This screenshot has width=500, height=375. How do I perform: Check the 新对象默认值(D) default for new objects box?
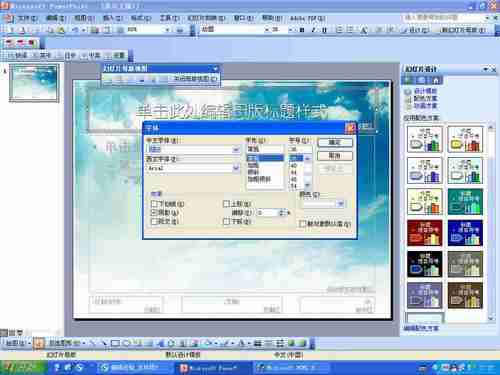[x=303, y=224]
